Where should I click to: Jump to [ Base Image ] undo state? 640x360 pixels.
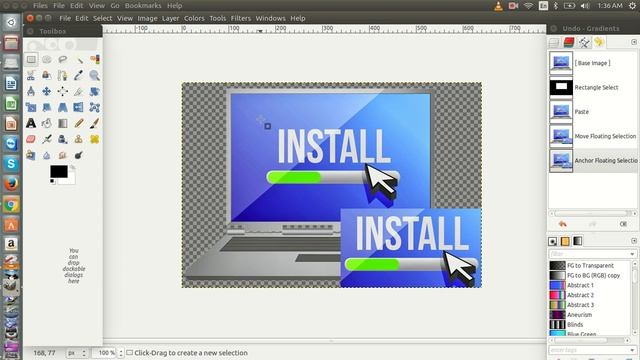tap(592, 63)
